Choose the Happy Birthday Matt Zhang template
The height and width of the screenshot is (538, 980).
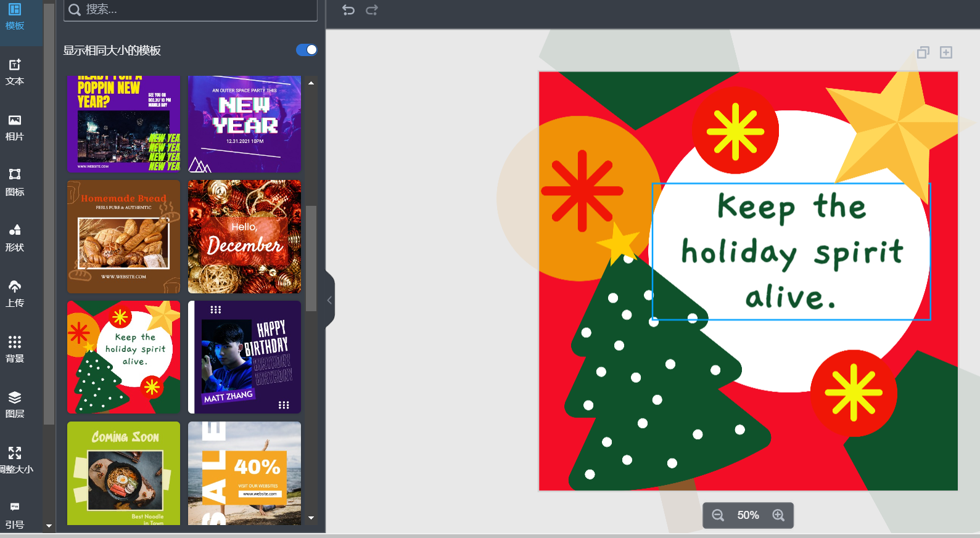(244, 357)
